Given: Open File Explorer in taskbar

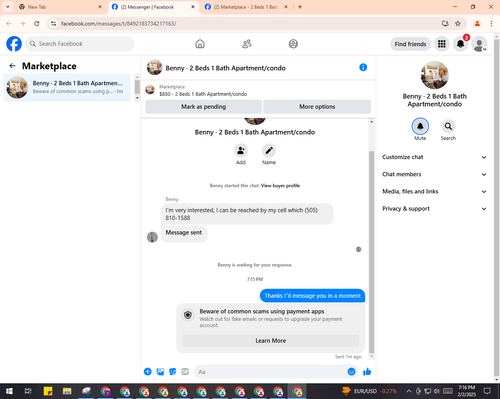Looking at the screenshot, I should [67, 391].
